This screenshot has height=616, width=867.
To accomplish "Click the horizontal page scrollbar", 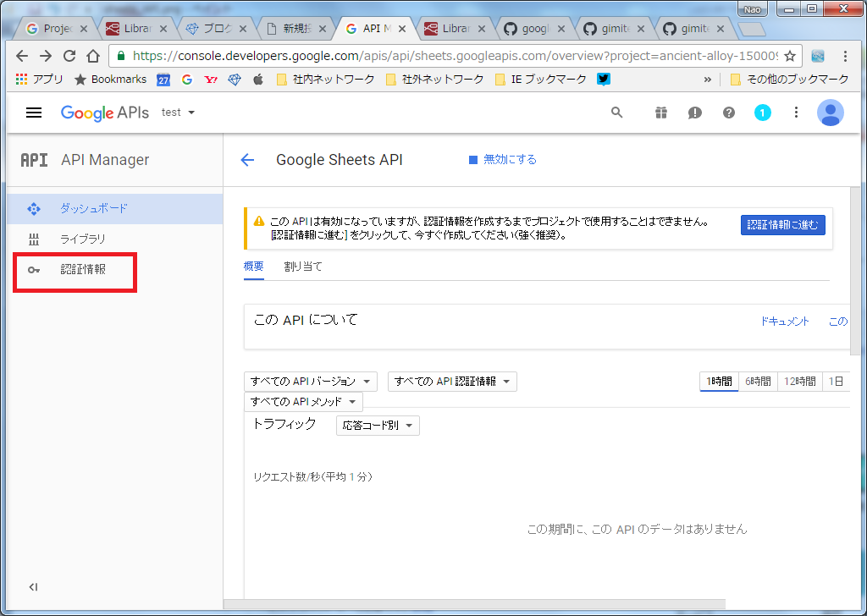I will [474, 604].
